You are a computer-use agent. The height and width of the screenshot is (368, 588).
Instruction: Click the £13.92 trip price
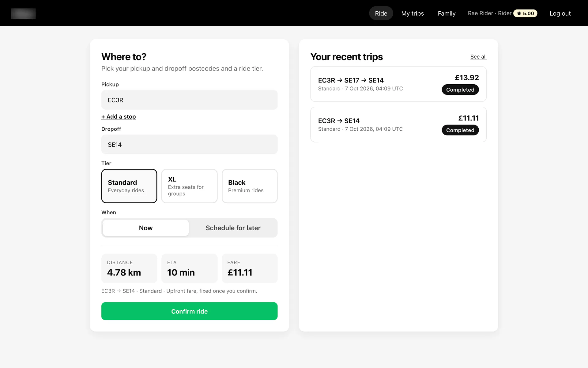467,78
